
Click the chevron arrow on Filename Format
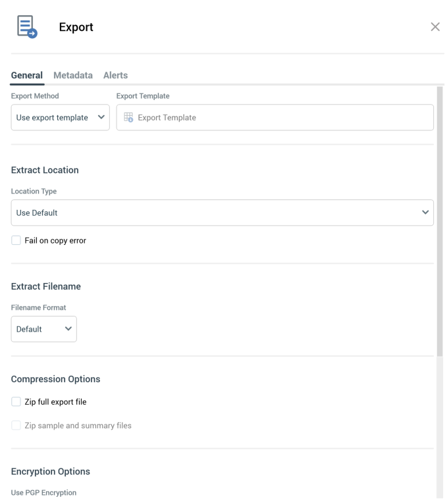point(68,329)
